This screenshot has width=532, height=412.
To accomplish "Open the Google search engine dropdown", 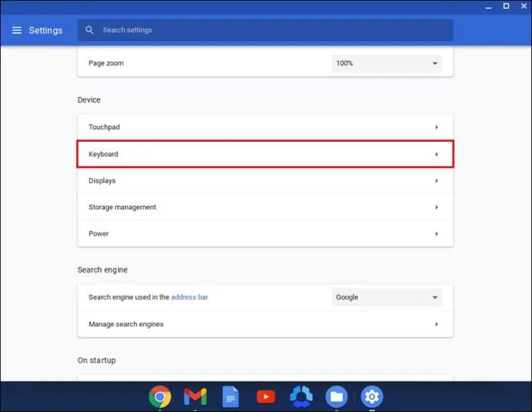I will (x=387, y=297).
